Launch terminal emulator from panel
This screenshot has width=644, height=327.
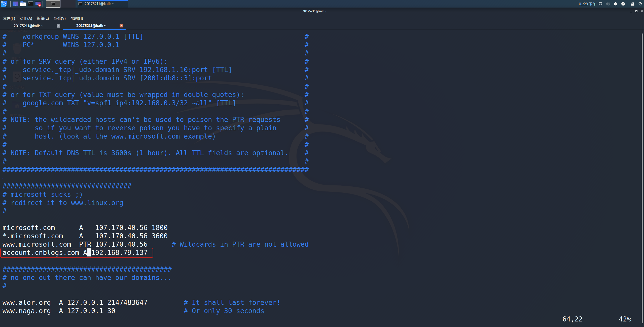[x=30, y=4]
